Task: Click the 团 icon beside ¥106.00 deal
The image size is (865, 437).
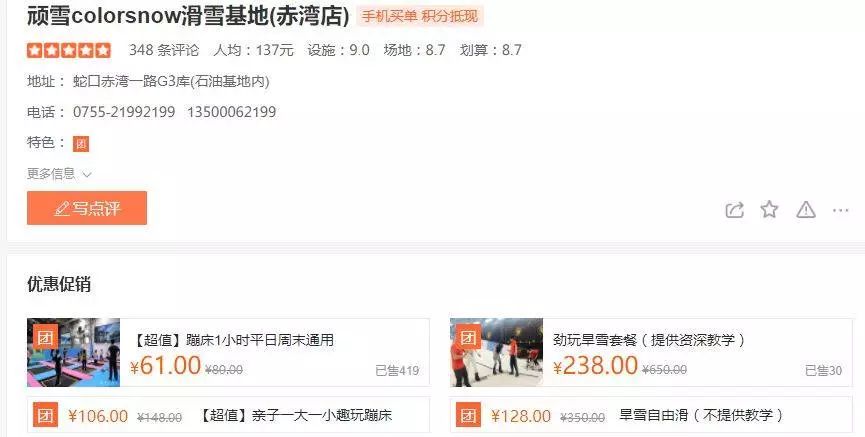Action: click(x=46, y=415)
